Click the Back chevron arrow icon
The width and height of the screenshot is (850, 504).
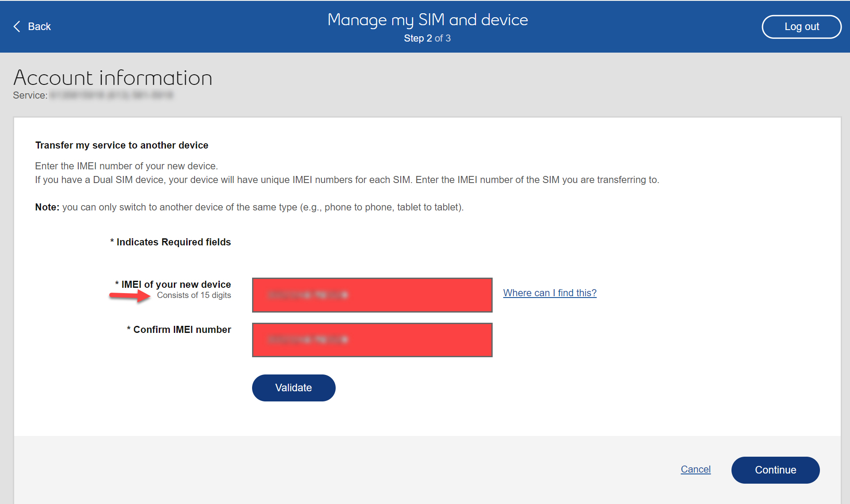(x=17, y=27)
